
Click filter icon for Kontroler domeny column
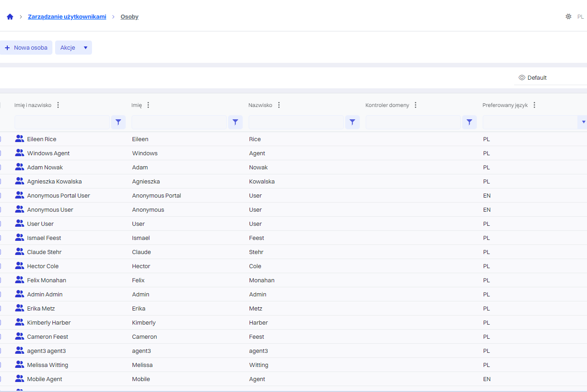point(470,122)
